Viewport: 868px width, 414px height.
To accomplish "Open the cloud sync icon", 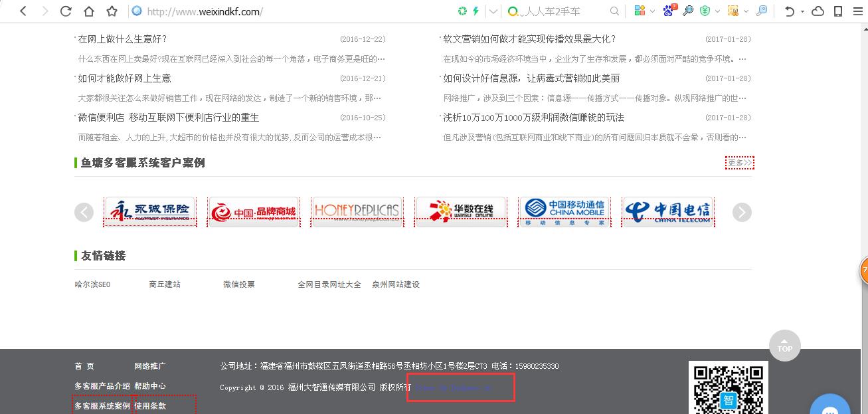I will pyautogui.click(x=818, y=11).
